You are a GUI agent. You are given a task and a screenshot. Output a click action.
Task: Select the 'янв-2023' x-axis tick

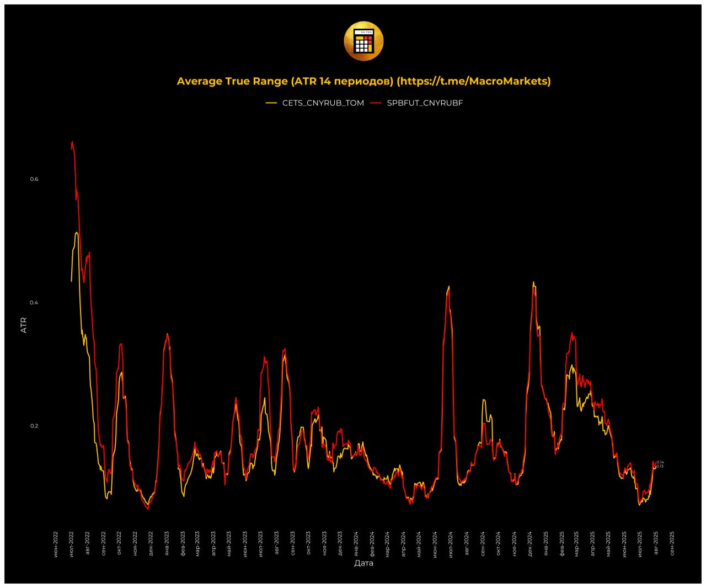pos(167,543)
